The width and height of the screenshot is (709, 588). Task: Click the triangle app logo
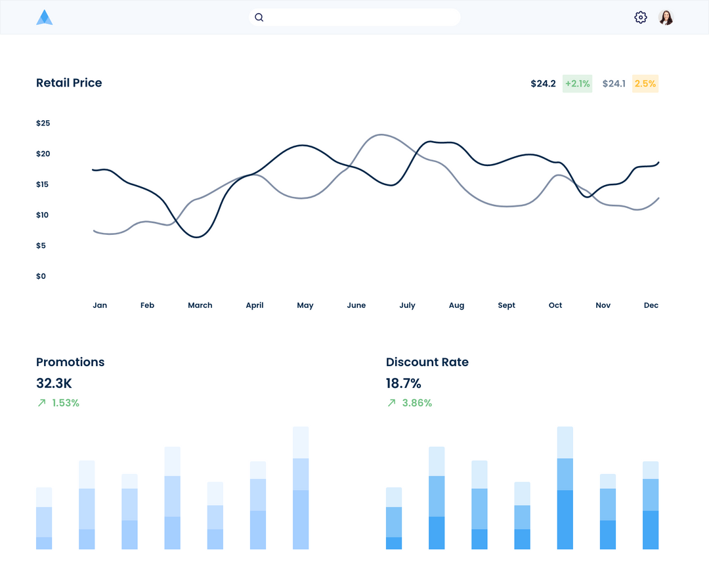(45, 16)
